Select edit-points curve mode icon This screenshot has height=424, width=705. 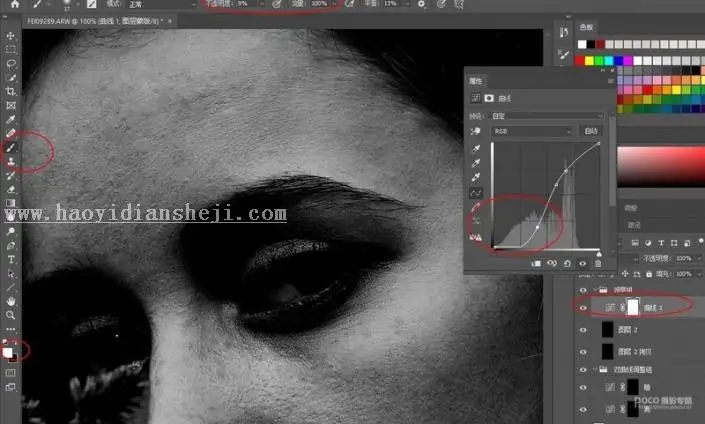[x=475, y=193]
